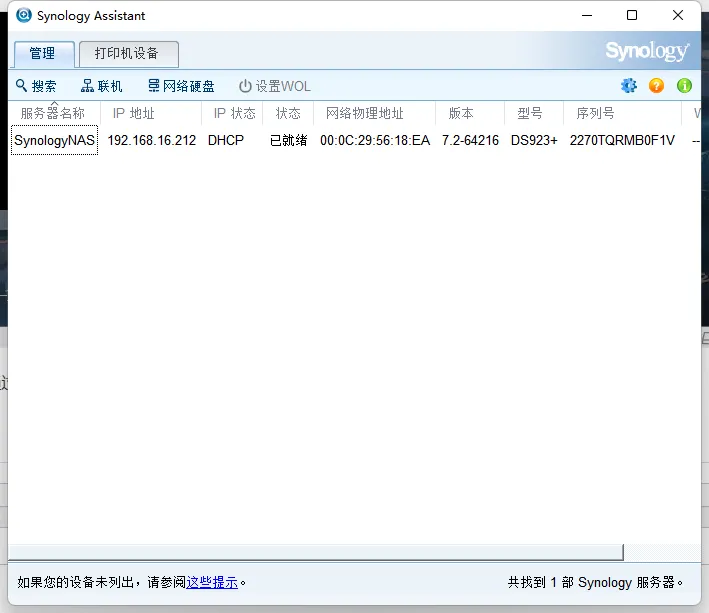Click the horizontal scrollbar thumb
Viewport: 709px width, 613px height.
[x=316, y=552]
